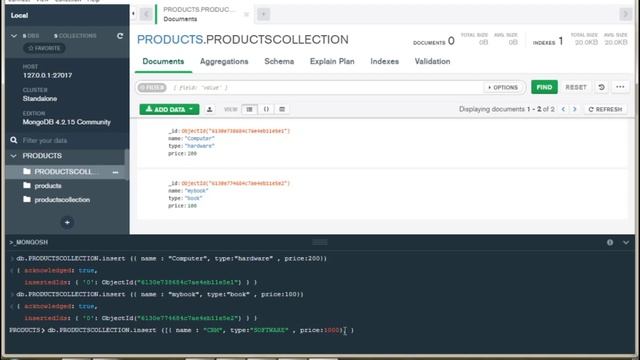Click host value 127.0.0.1:27017
The width and height of the screenshot is (640, 360).
click(x=47, y=76)
